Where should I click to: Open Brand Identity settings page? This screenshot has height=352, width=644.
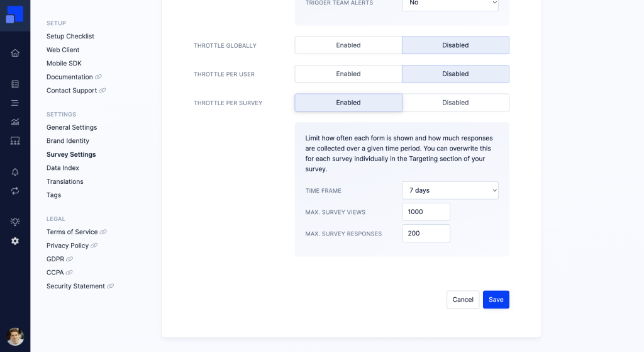68,140
